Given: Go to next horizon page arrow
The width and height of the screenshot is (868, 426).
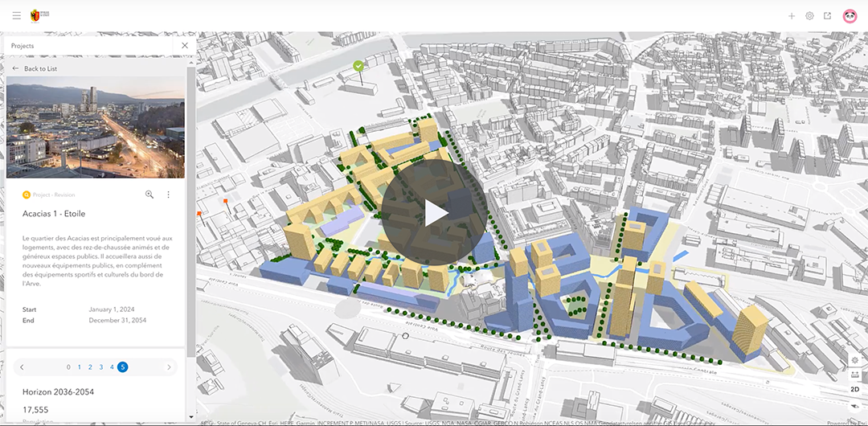Looking at the screenshot, I should pos(169,367).
